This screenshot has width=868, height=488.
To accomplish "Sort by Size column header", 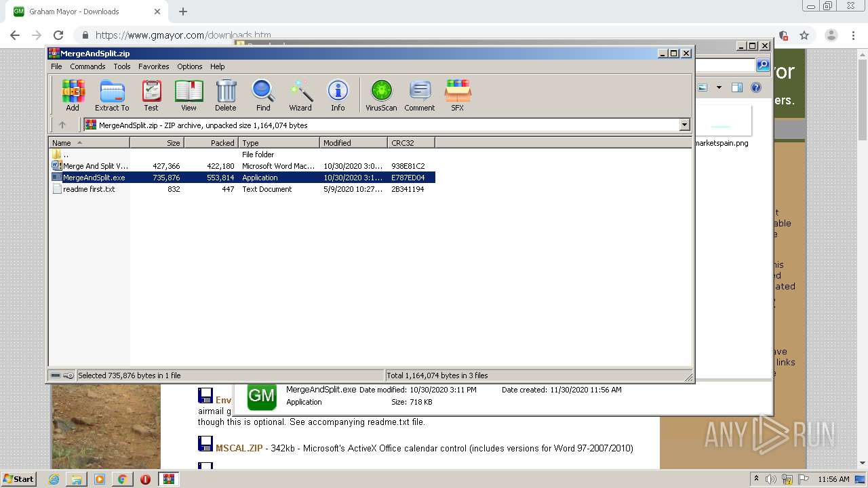I will [157, 143].
